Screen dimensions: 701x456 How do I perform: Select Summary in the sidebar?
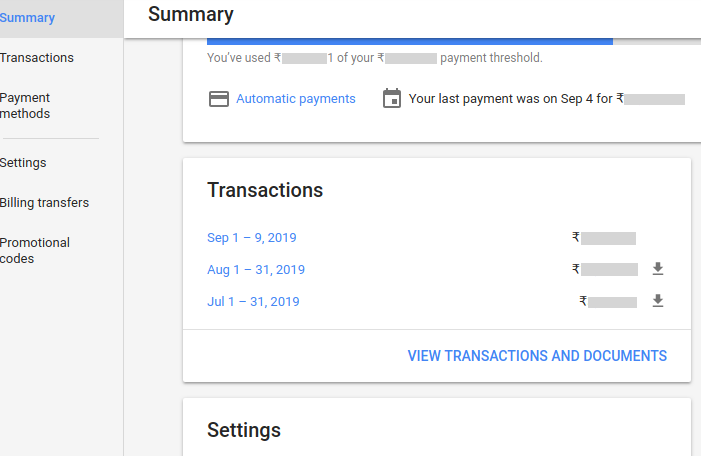tap(27, 18)
